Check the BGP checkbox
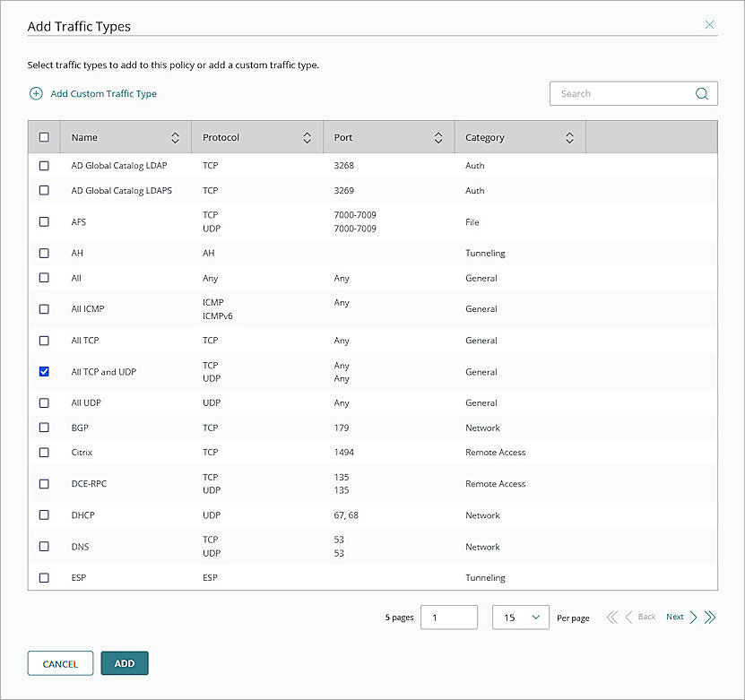745x700 pixels. pos(44,428)
